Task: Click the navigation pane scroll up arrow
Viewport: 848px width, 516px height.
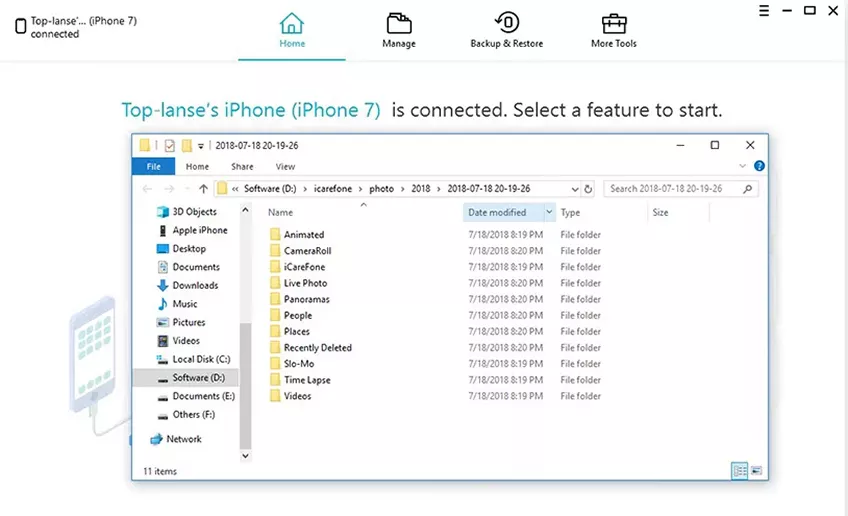Action: point(245,210)
